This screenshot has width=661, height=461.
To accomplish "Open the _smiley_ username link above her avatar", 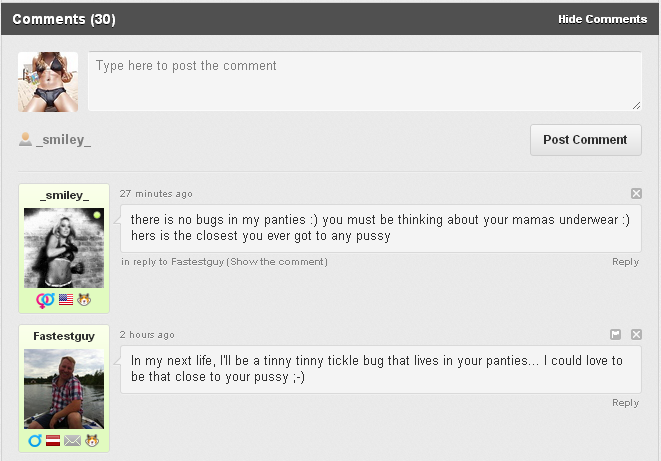I will 64,196.
